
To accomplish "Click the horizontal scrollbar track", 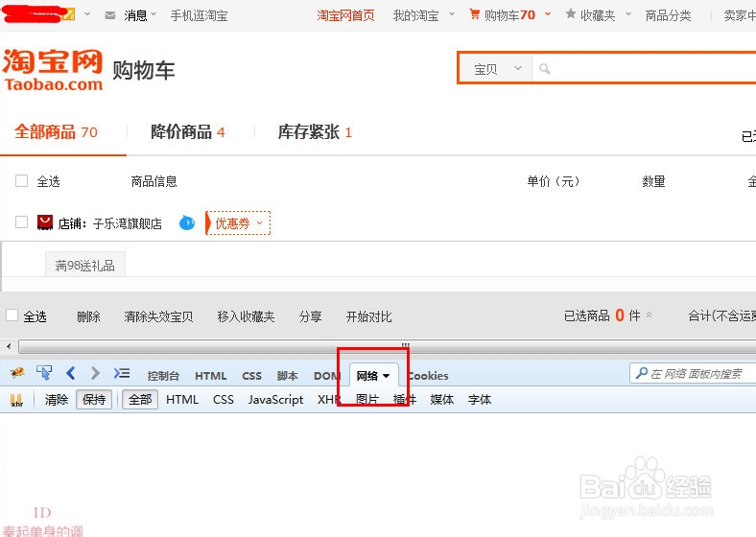I will (387, 346).
